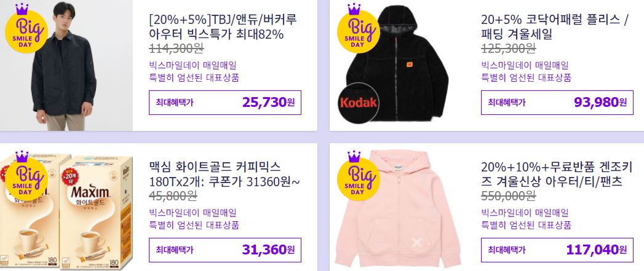Click the Big Smile Day badge on Maxim coffee

(x=26, y=175)
